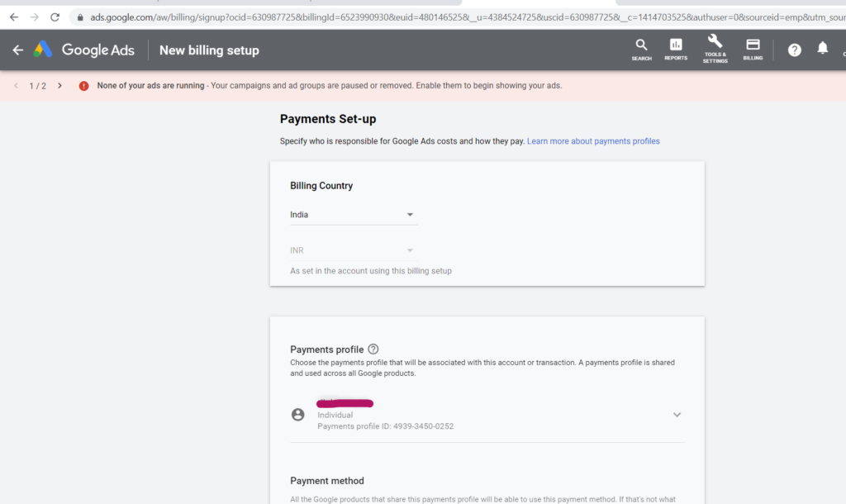The height and width of the screenshot is (504, 846).
Task: Click the Payments Set-up heading
Action: point(328,119)
